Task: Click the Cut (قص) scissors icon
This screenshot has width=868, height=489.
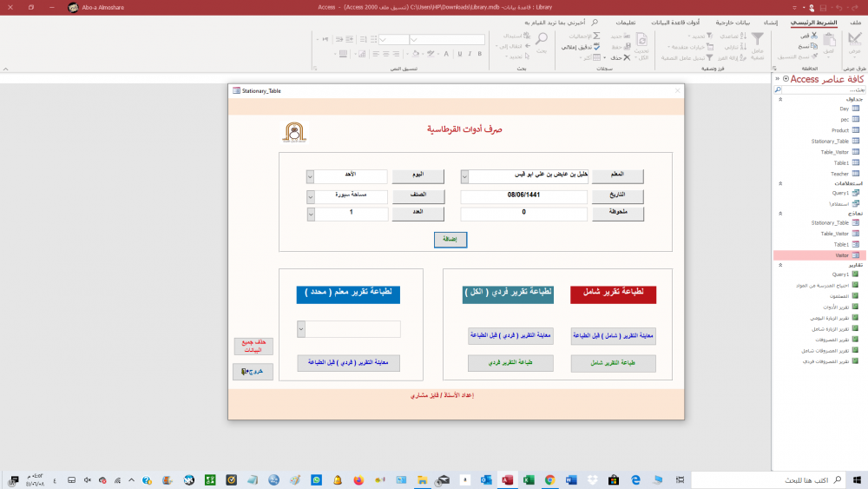Action: pos(814,36)
